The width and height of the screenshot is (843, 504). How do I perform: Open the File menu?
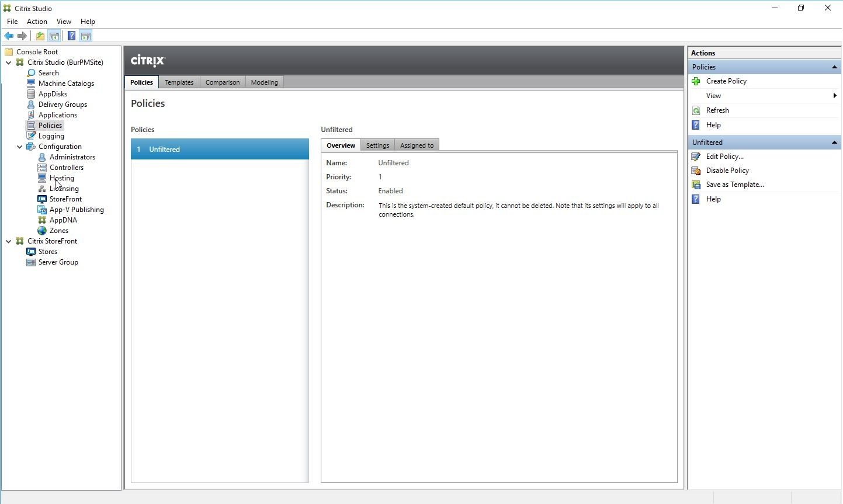click(x=12, y=22)
